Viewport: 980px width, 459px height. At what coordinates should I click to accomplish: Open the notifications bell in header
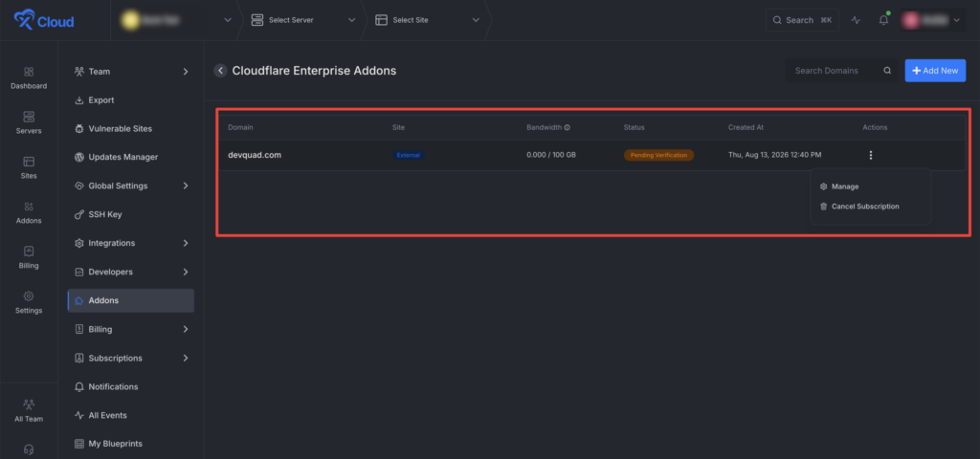click(x=883, y=20)
